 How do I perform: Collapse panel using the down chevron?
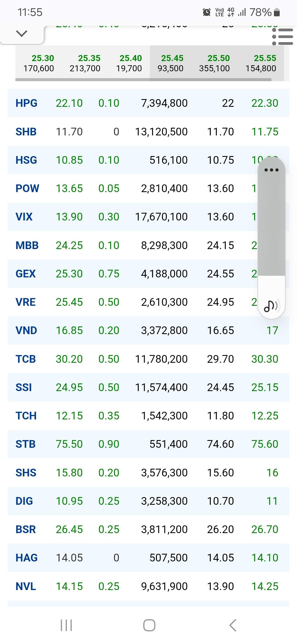pos(22,34)
